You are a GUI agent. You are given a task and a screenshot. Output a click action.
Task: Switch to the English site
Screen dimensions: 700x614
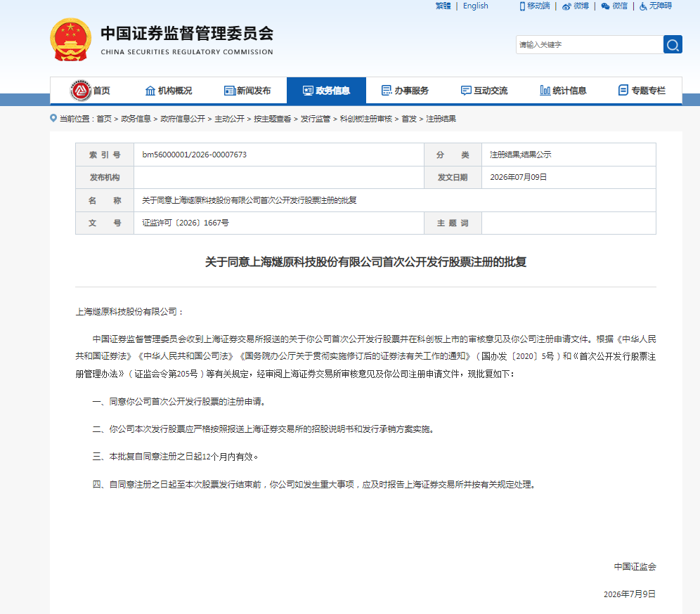[x=475, y=6]
